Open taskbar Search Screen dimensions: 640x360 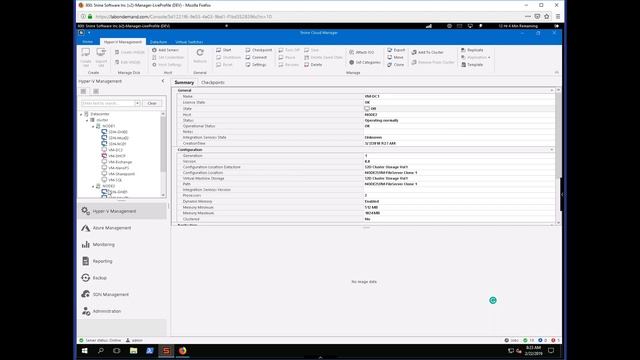tap(101, 351)
